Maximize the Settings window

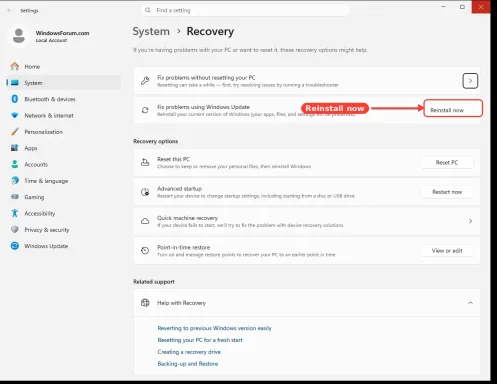click(x=462, y=7)
